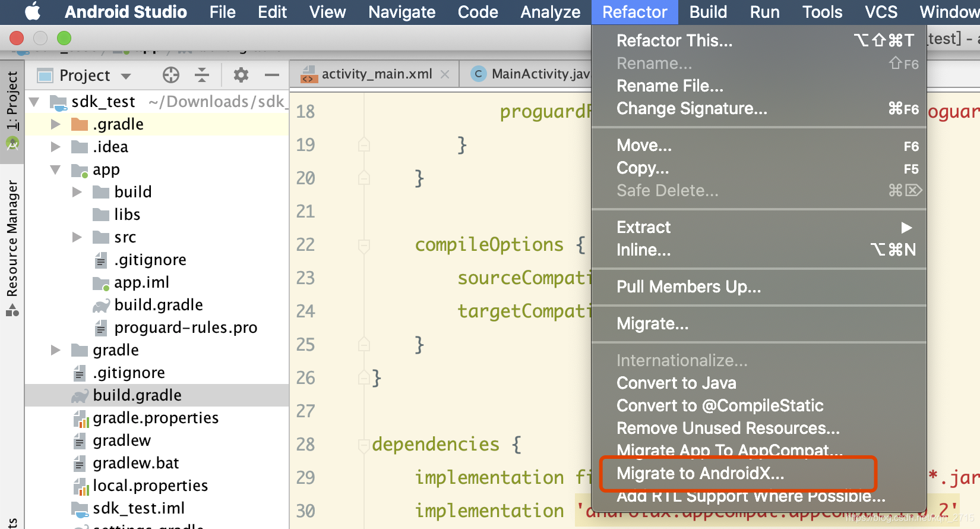Open the Resource Manager side tool window
The image size is (980, 529).
[12, 248]
